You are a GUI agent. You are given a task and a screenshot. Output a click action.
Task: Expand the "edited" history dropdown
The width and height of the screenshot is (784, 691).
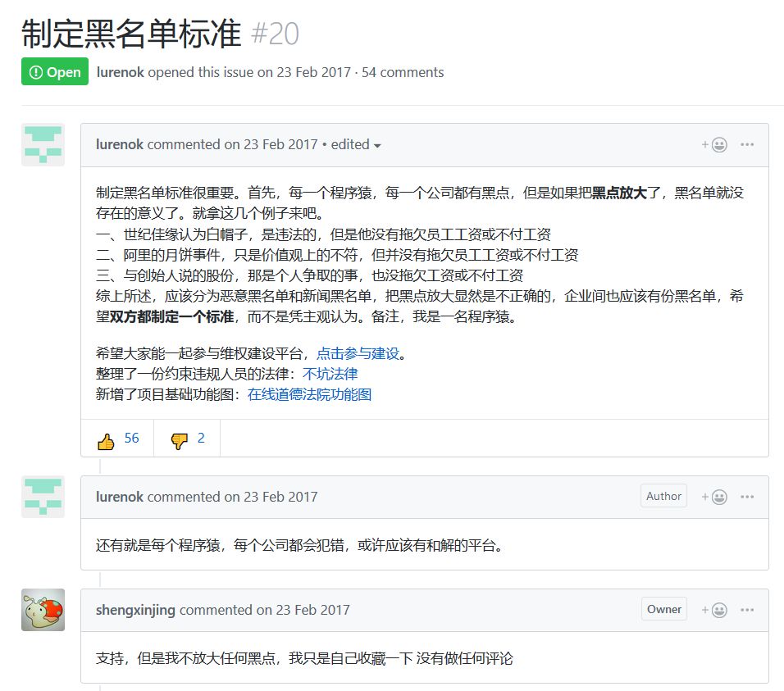click(354, 144)
